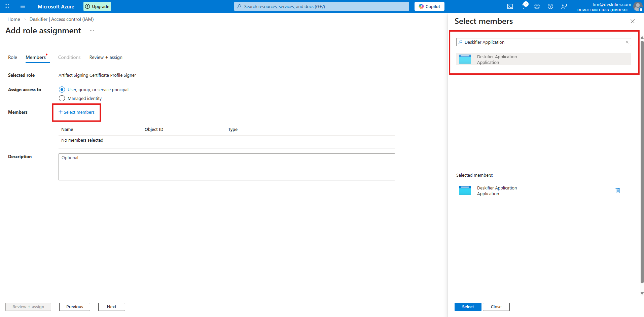The image size is (644, 317).
Task: Click the global search resources field
Action: pos(322,6)
